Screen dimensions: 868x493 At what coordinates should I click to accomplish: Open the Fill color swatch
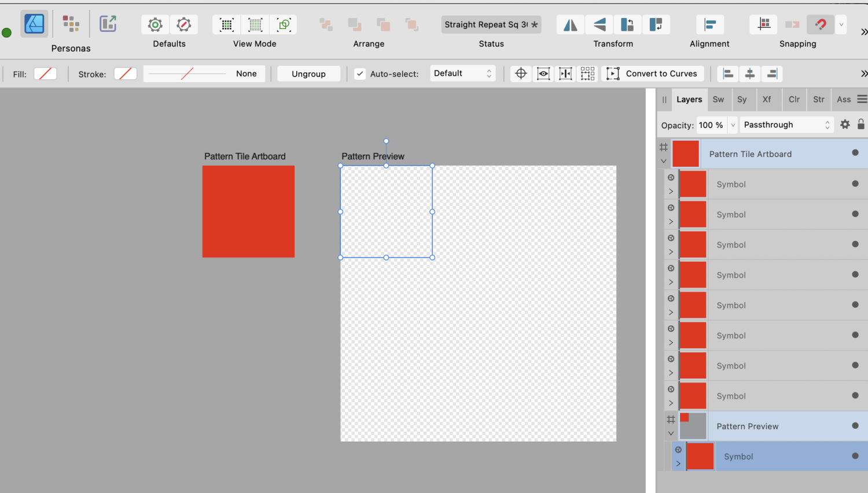tap(45, 73)
